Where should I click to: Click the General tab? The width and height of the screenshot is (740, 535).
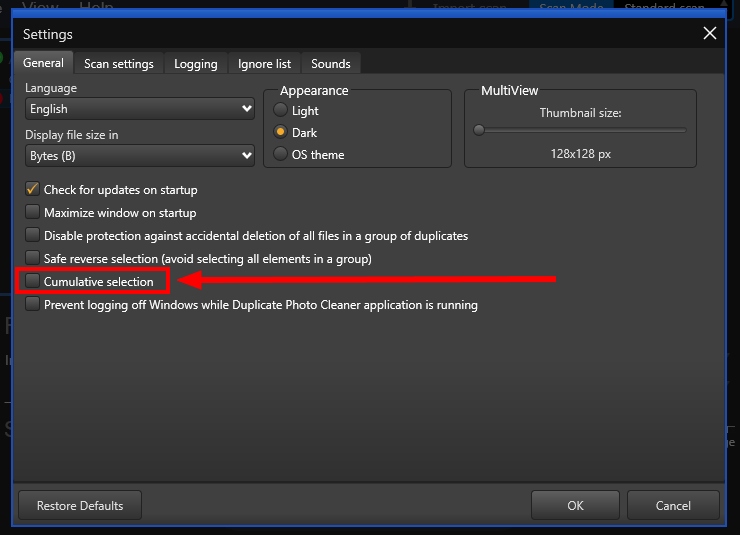44,63
